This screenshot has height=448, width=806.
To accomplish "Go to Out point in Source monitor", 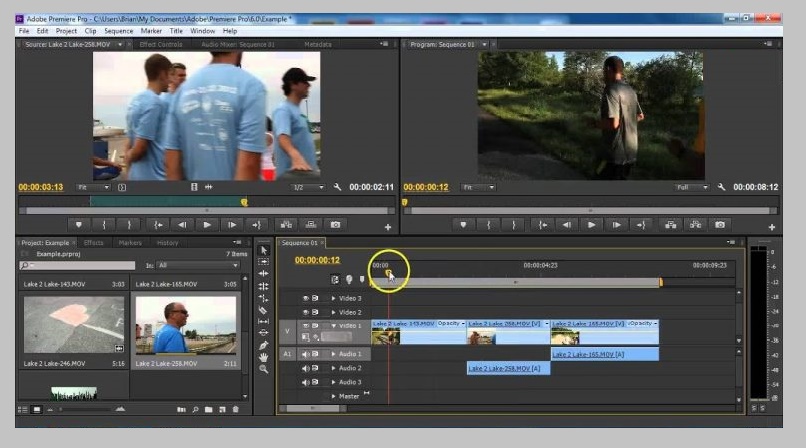I will pyautogui.click(x=257, y=225).
